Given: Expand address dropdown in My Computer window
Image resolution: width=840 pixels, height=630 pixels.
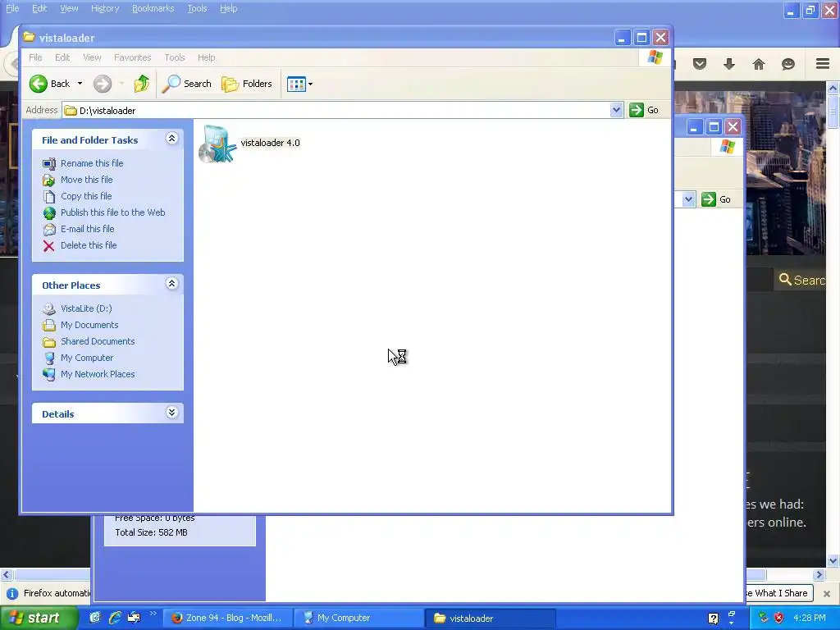Looking at the screenshot, I should coord(688,199).
